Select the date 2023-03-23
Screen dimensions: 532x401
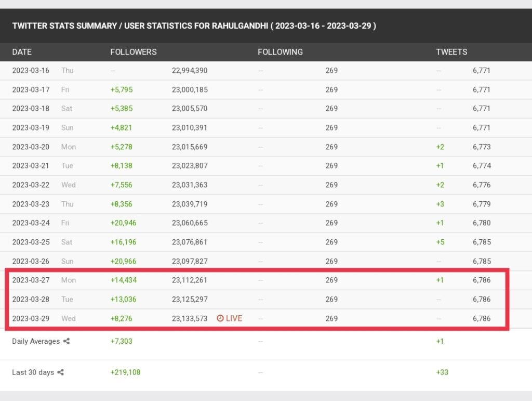click(x=31, y=204)
